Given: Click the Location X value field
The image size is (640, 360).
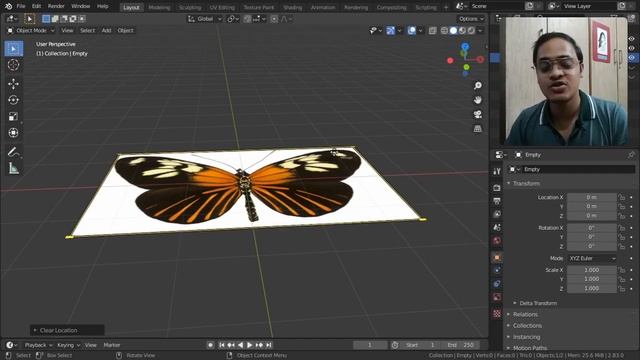Looking at the screenshot, I should point(591,197).
